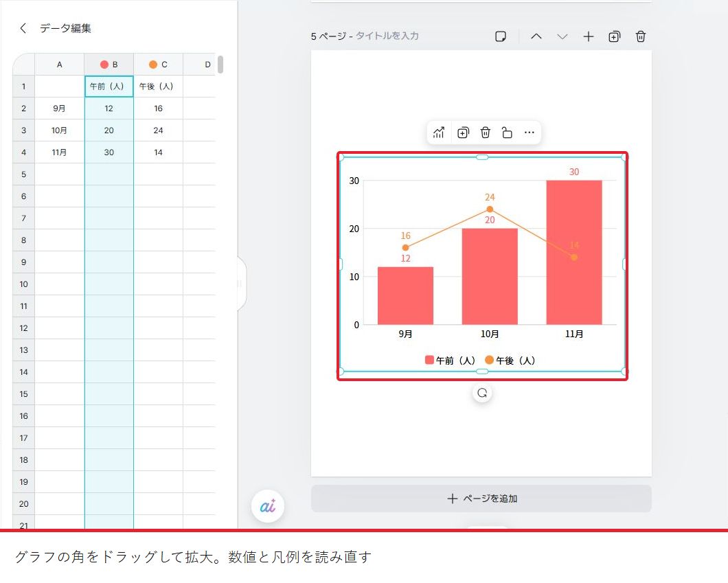Screen dimensions: 728x583
Task: Edit the タイトルを入力 page title field
Action: (x=387, y=36)
